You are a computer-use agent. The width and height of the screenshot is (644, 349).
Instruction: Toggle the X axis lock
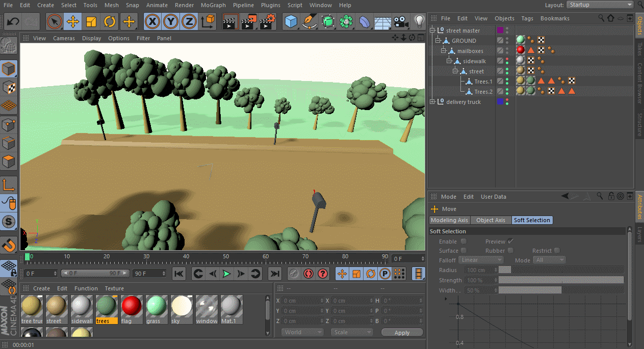click(x=152, y=22)
